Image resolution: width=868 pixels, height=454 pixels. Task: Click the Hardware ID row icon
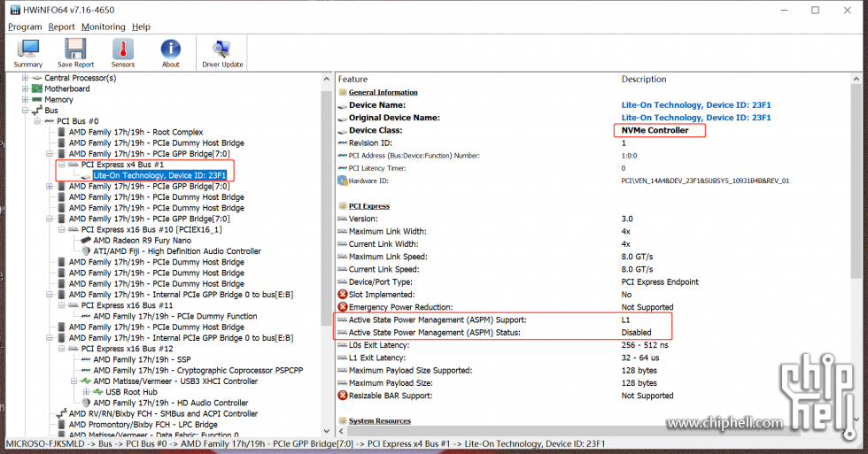coord(343,181)
